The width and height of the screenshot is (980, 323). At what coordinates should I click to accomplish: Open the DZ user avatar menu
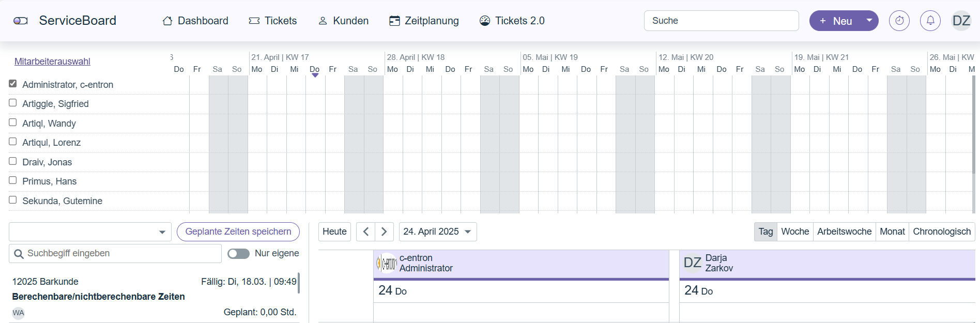pos(961,21)
